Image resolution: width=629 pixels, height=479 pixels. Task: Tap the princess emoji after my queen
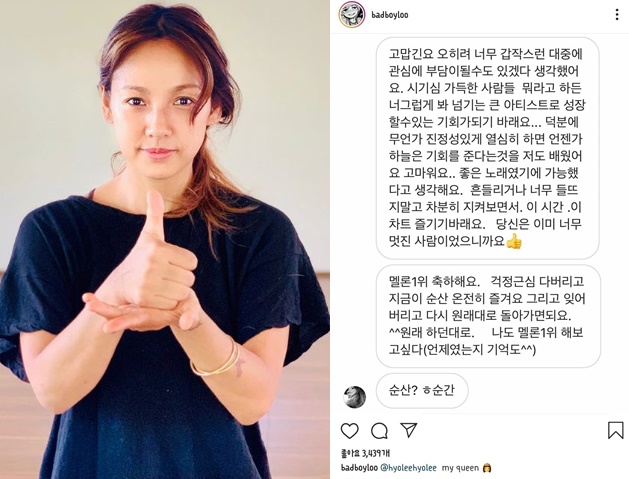[487, 468]
